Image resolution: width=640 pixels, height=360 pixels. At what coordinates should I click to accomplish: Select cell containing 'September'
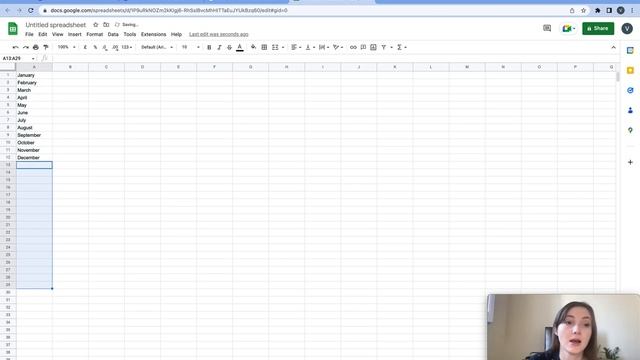[x=34, y=135]
